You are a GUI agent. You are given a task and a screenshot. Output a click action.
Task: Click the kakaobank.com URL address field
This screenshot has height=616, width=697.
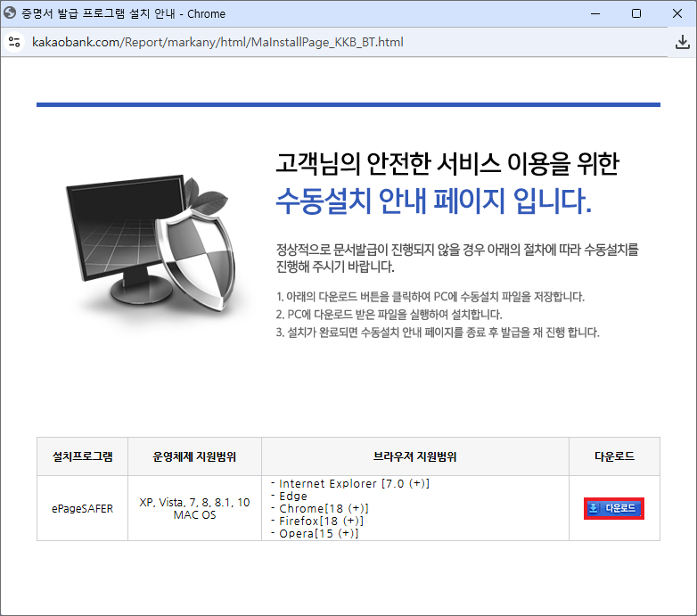[x=217, y=42]
